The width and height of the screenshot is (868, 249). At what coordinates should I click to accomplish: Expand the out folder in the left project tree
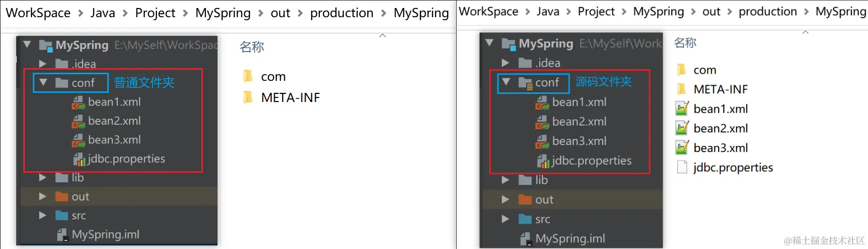(x=42, y=196)
